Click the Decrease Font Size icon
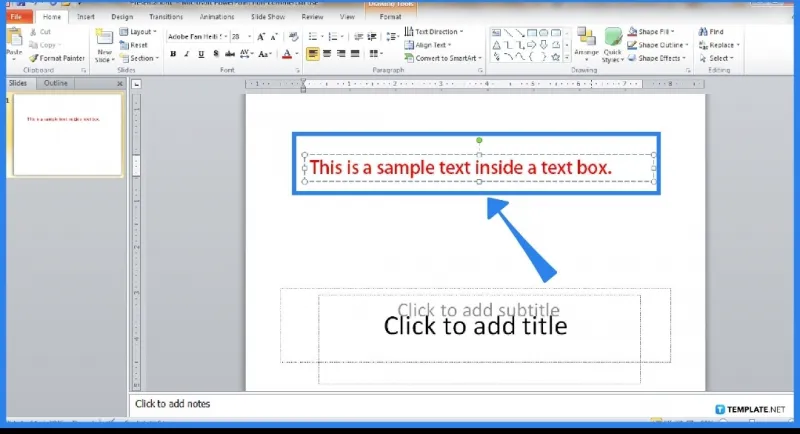Image resolution: width=800 pixels, height=434 pixels. 274,37
